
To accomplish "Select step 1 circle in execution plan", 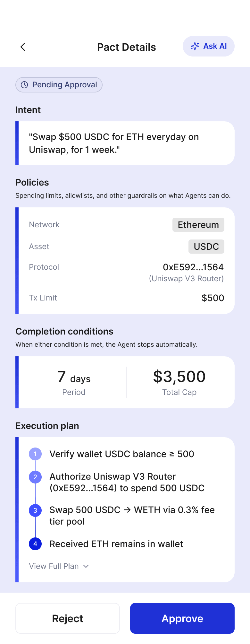I will click(35, 454).
